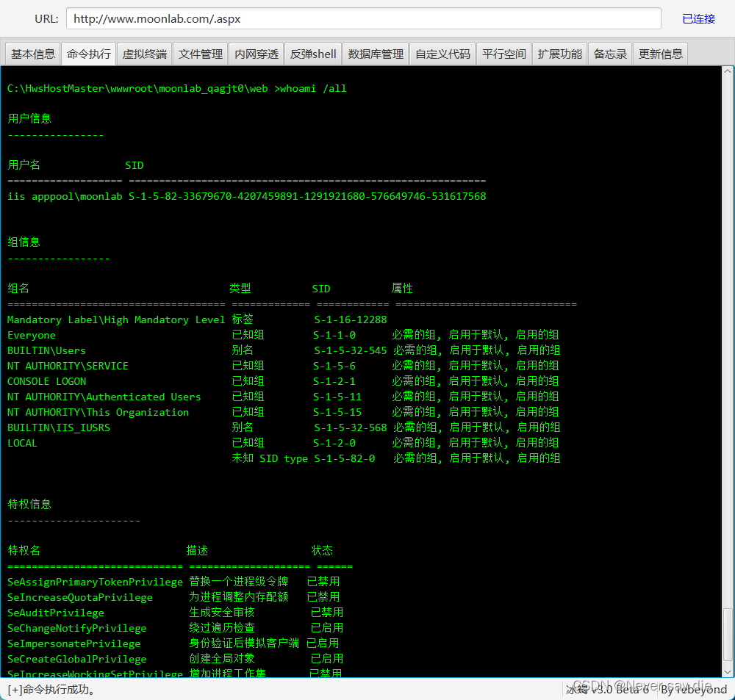
Task: Click the 未知 SID type entry
Action: [x=270, y=458]
